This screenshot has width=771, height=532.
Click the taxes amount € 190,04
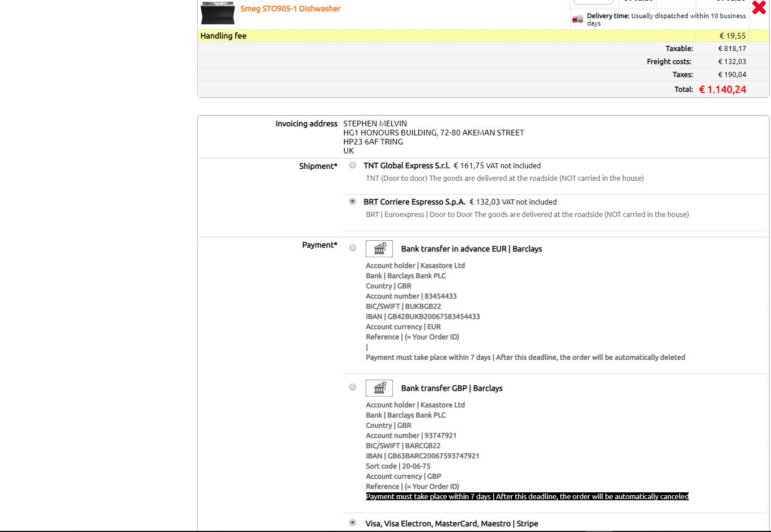tap(732, 75)
